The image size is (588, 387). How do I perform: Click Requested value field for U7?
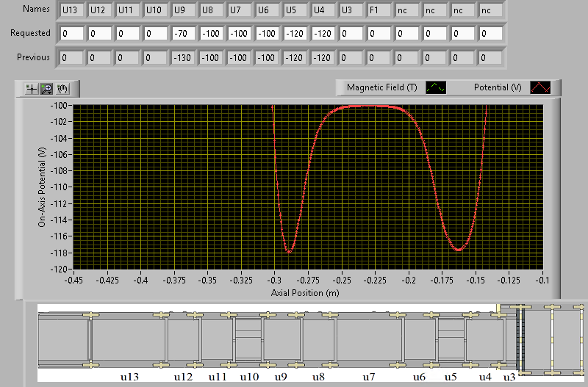(x=240, y=34)
